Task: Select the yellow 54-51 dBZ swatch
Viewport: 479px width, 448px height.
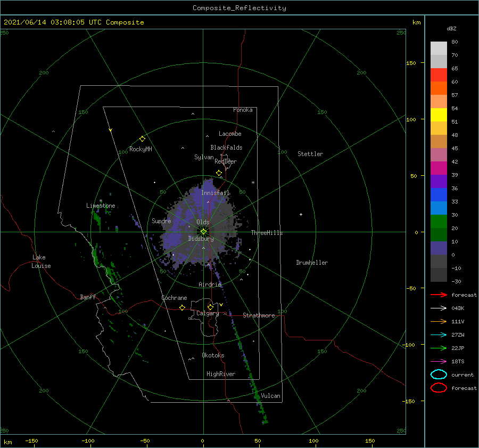Action: pyautogui.click(x=439, y=115)
